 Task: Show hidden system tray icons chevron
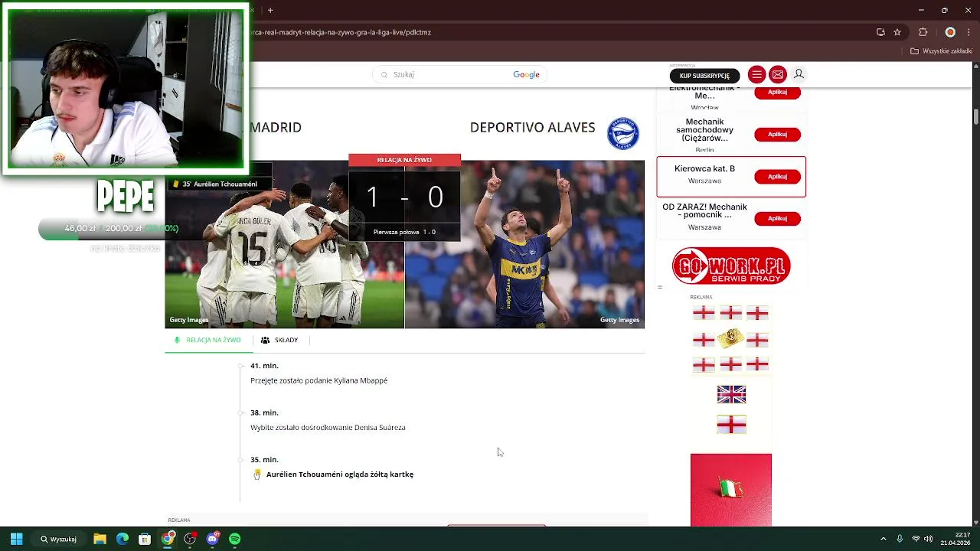[884, 539]
